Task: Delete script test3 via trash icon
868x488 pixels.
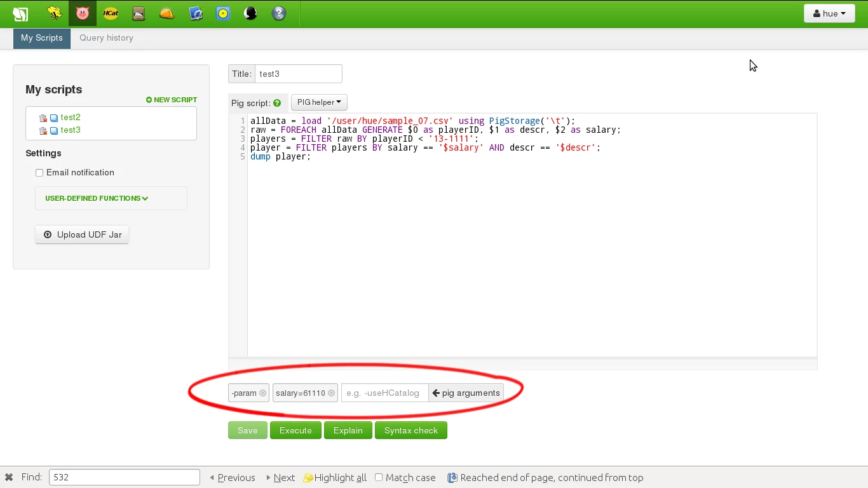Action: point(43,130)
